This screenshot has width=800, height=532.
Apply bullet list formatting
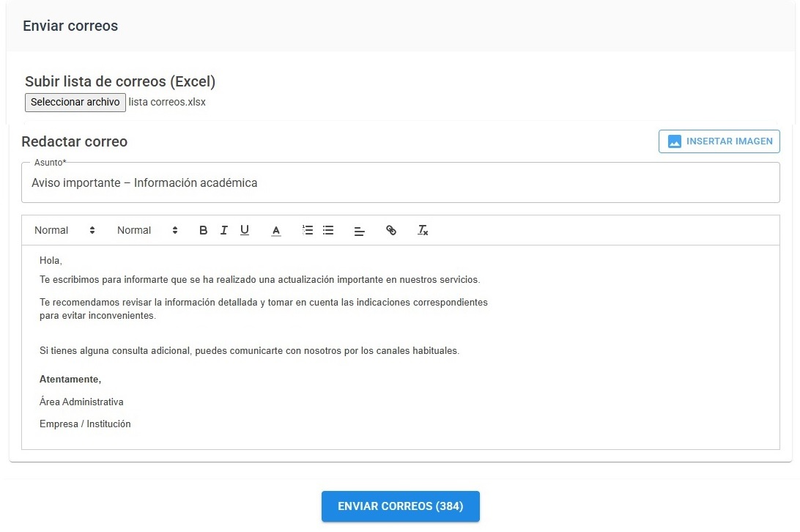coord(327,230)
